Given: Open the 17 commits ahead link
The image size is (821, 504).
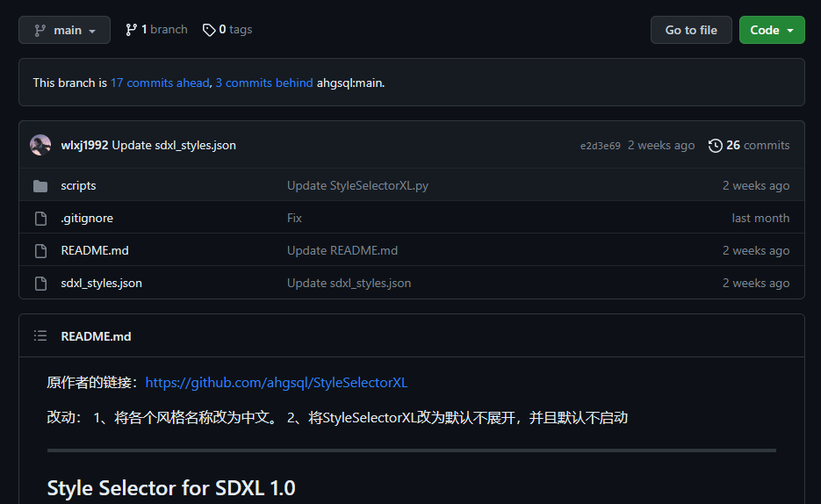Looking at the screenshot, I should 160,83.
